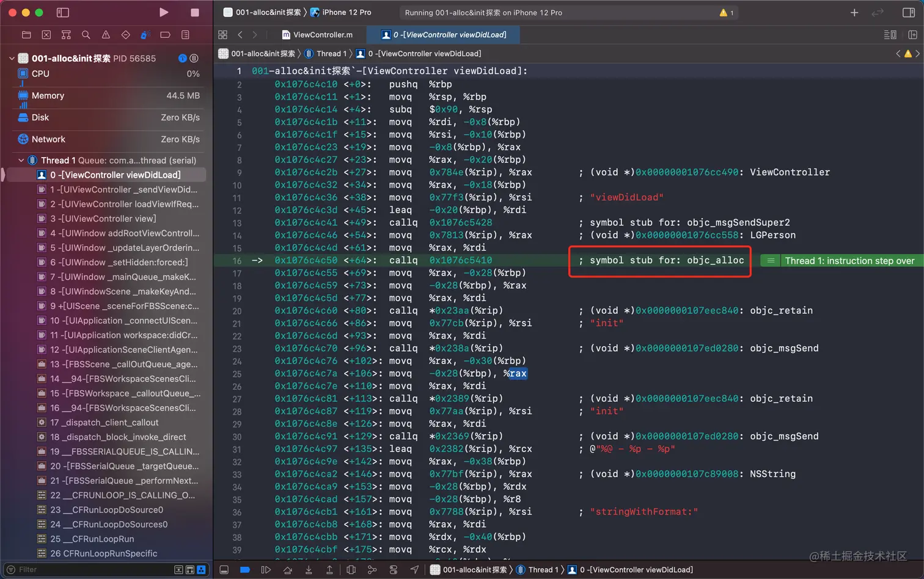
Task: Click the instruction step over annotation
Action: click(x=842, y=261)
